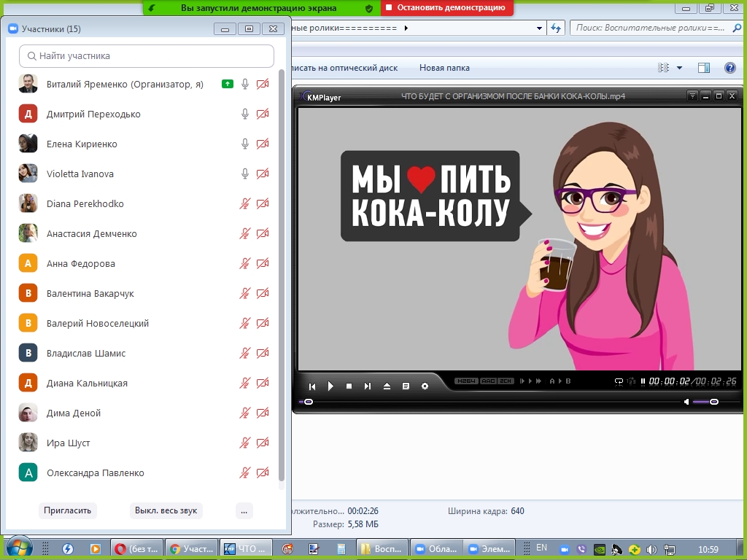Toggle microphone for Violetta Ivanova

pyautogui.click(x=245, y=174)
